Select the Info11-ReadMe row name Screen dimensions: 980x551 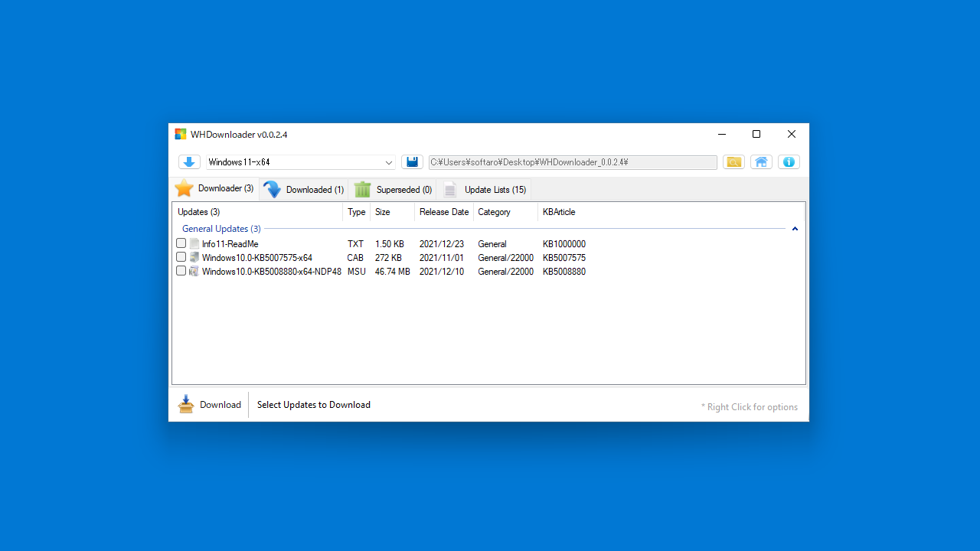pos(230,244)
